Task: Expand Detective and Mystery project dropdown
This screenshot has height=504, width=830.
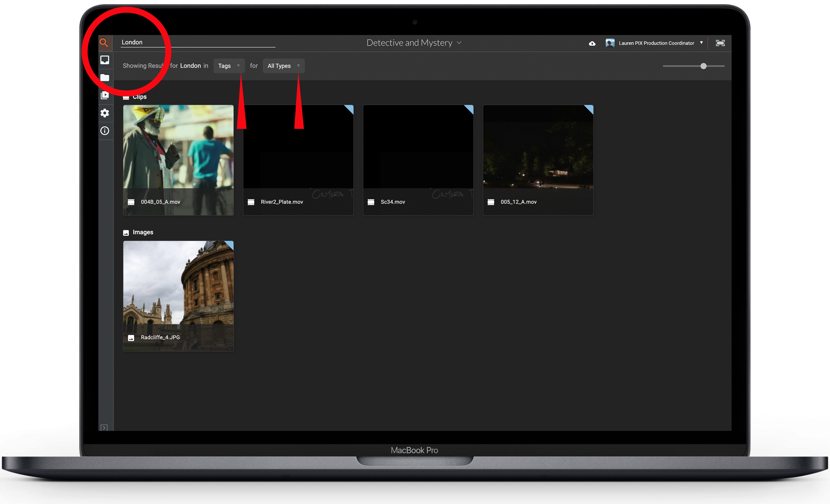Action: click(x=414, y=43)
